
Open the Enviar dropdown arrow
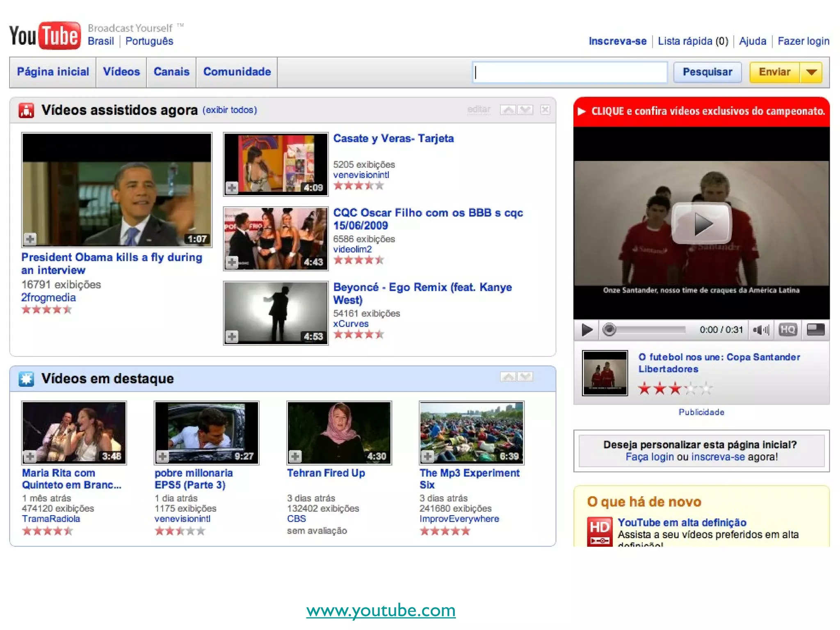pos(811,72)
